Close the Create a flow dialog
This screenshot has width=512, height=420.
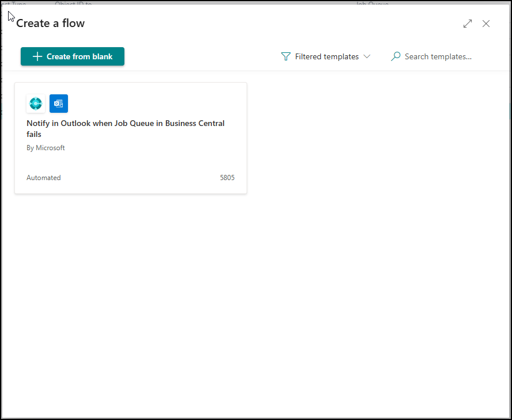tap(486, 24)
